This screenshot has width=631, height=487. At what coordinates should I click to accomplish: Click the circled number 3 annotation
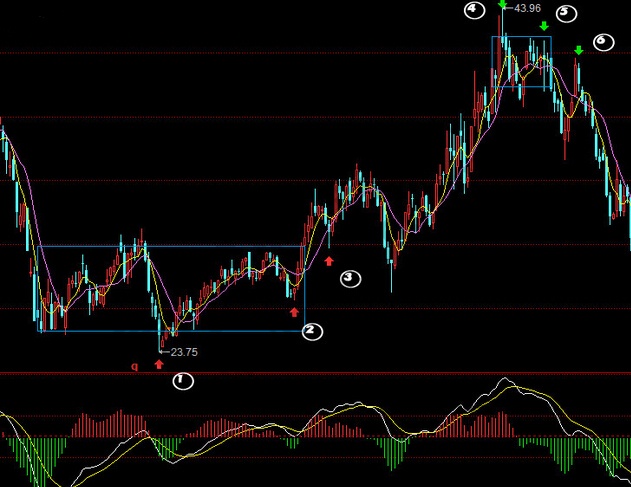point(350,278)
